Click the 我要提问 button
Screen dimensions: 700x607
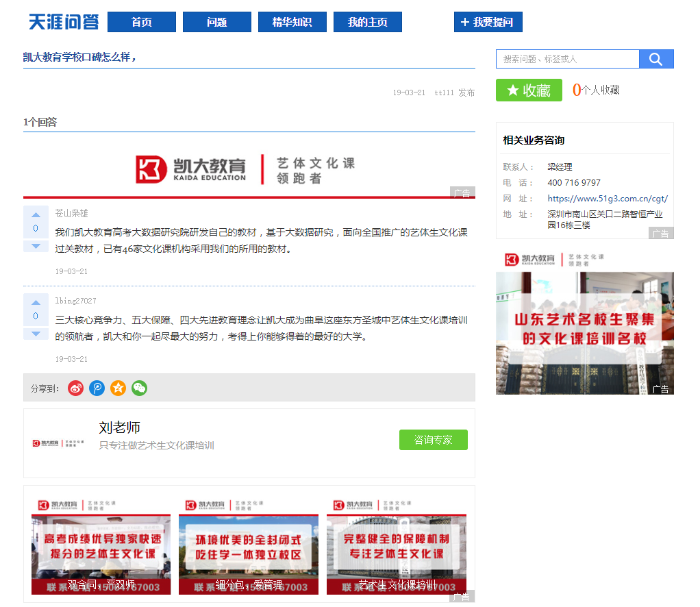[x=488, y=22]
